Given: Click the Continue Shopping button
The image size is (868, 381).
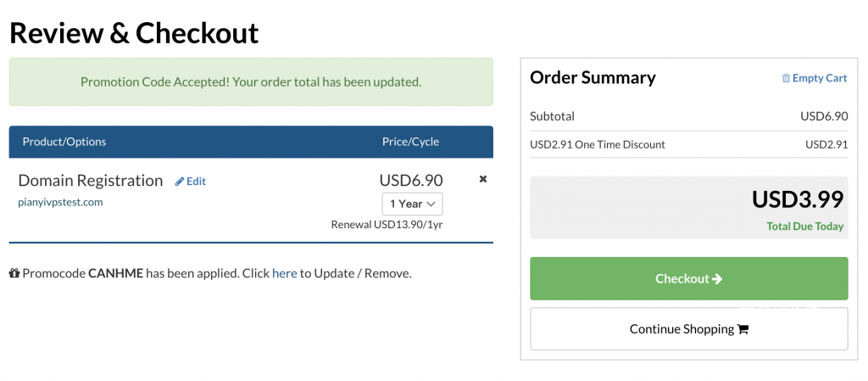Looking at the screenshot, I should [688, 329].
